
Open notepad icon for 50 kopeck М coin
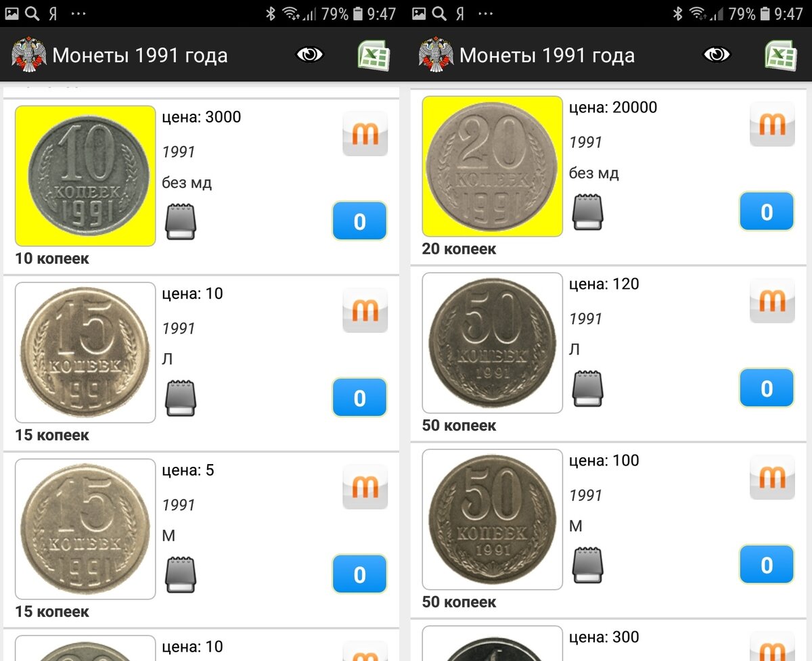tap(587, 565)
